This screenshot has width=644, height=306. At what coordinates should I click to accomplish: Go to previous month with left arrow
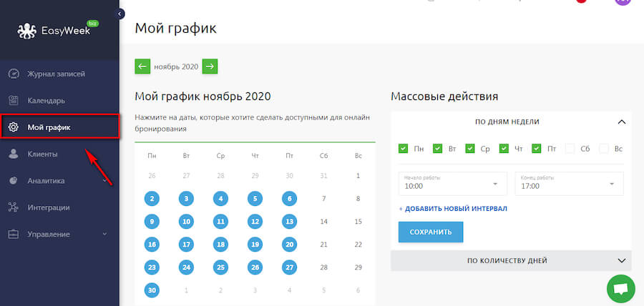point(142,66)
